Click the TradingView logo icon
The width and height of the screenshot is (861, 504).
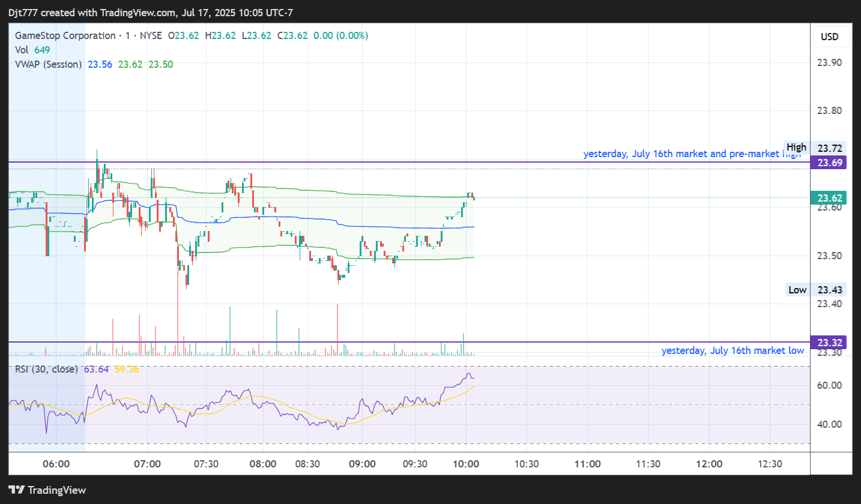tap(16, 490)
